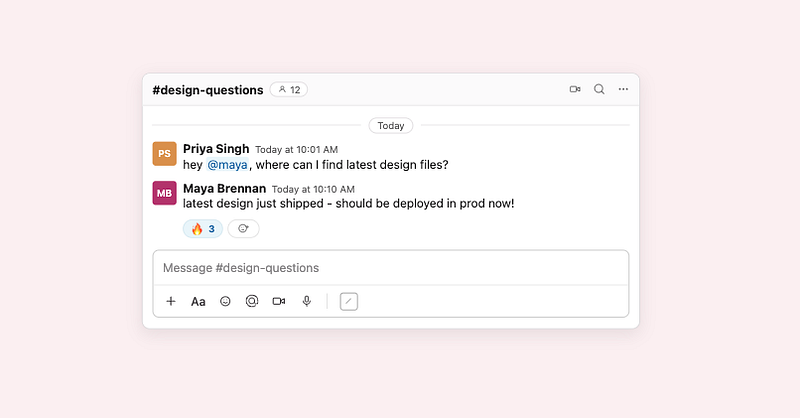Record an audio clip with the microphone icon

coord(306,301)
